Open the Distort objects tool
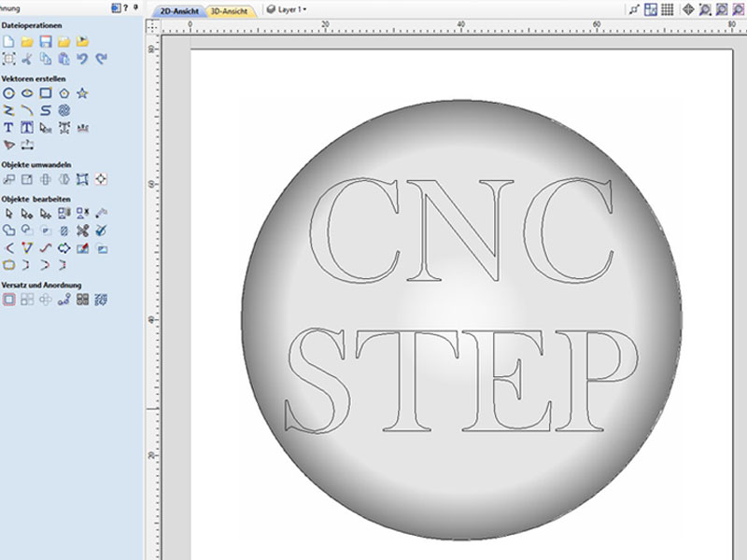The width and height of the screenshot is (747, 560). (x=82, y=179)
